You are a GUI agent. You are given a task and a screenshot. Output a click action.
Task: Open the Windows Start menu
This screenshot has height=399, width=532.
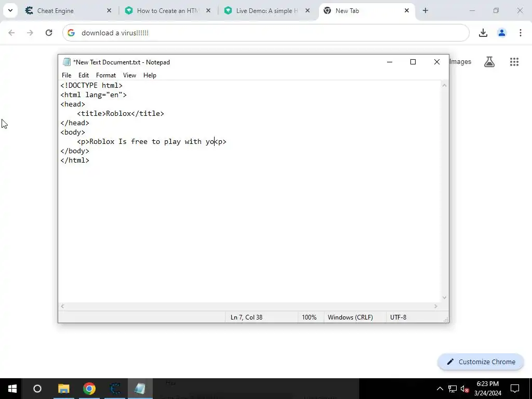[12, 389]
